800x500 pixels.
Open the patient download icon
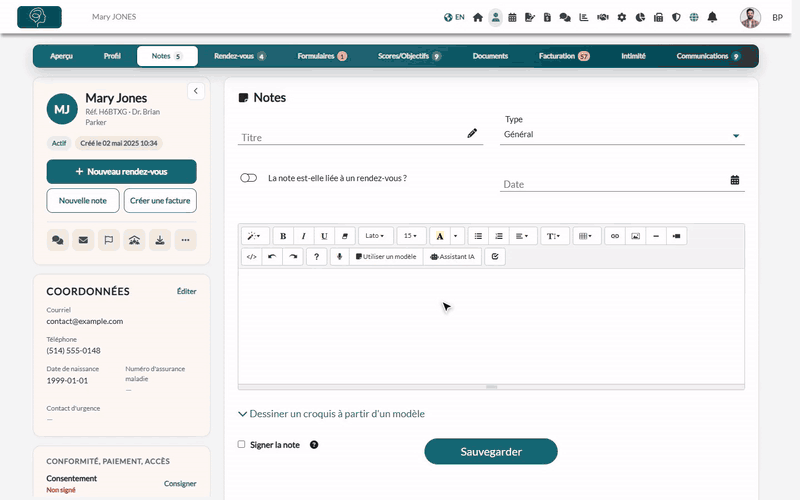pos(160,240)
